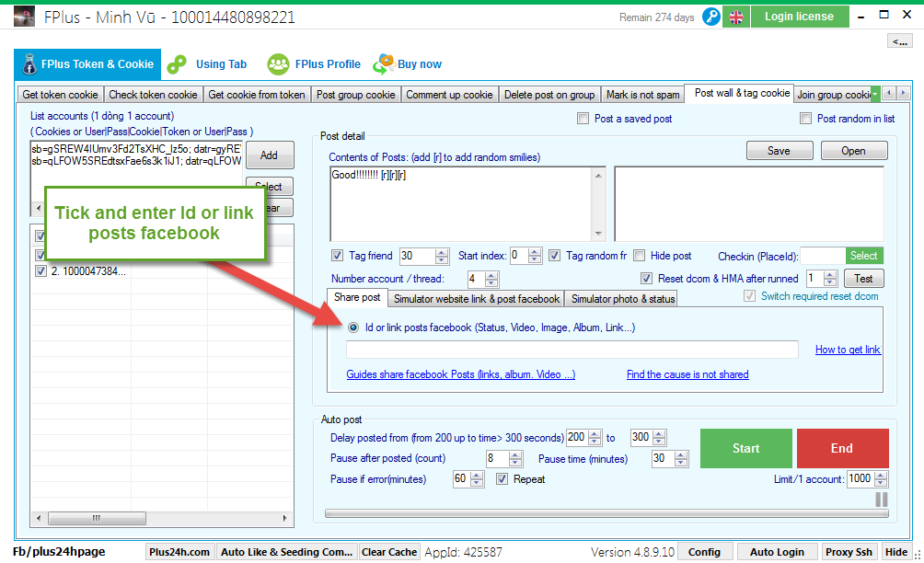Increase the Tag friend count
This screenshot has width=924, height=563.
point(442,252)
